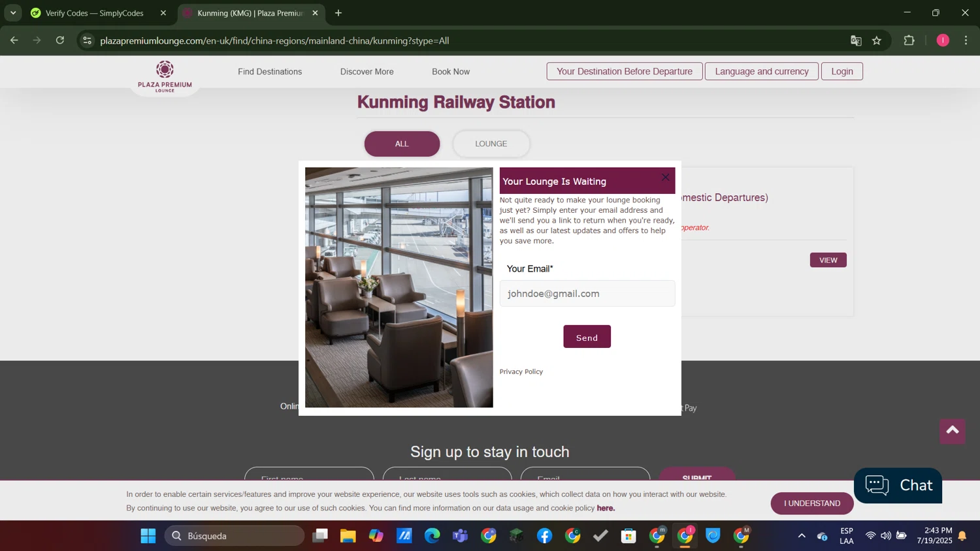Image resolution: width=980 pixels, height=551 pixels.
Task: Accept cookies with I UNDERSTAND
Action: (812, 503)
